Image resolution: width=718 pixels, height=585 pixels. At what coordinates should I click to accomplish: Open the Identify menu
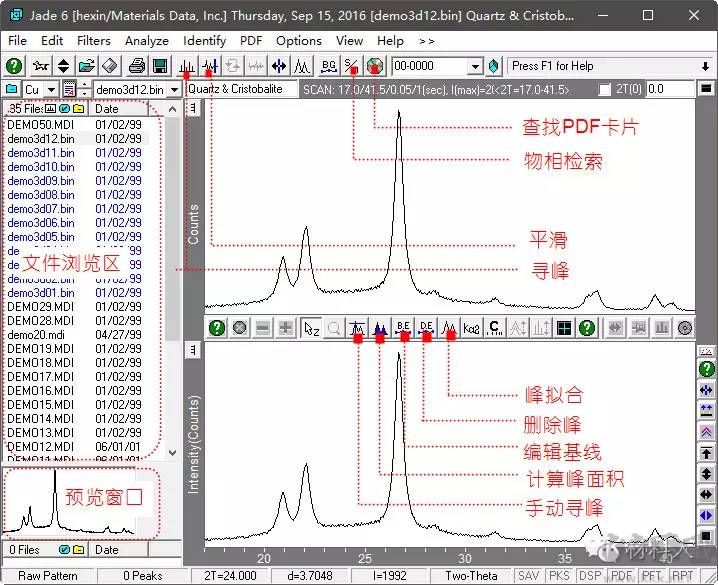click(204, 41)
